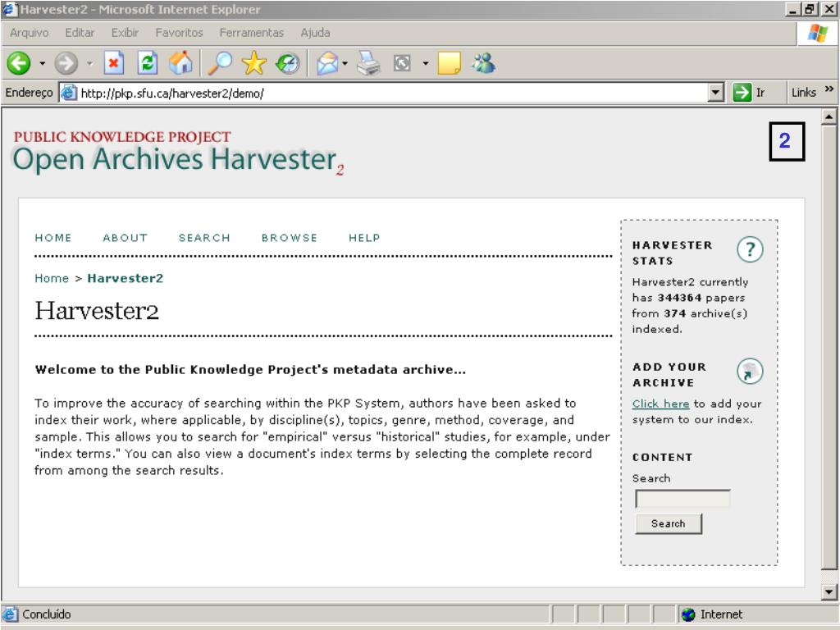This screenshot has width=840, height=630.
Task: Click the 'Concluído' status bar text
Action: click(47, 614)
